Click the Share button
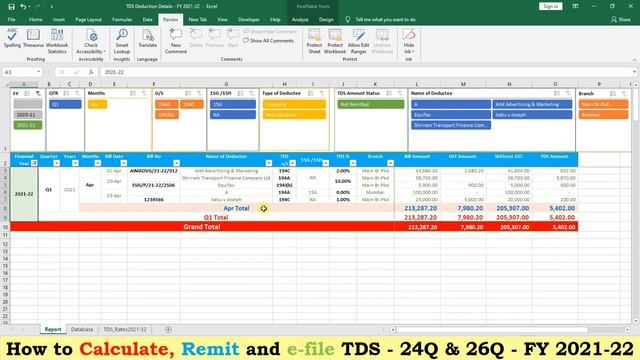The width and height of the screenshot is (640, 360). (x=620, y=20)
